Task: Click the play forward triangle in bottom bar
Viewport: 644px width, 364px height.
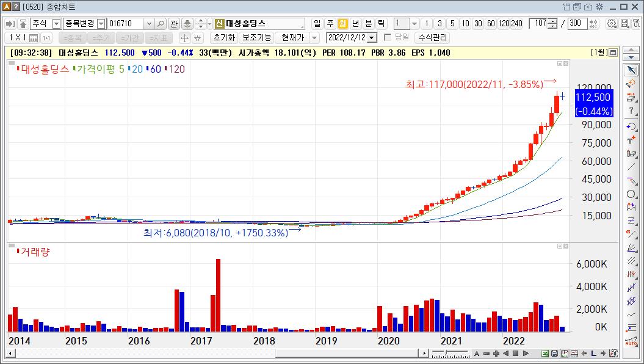Action: (x=526, y=354)
